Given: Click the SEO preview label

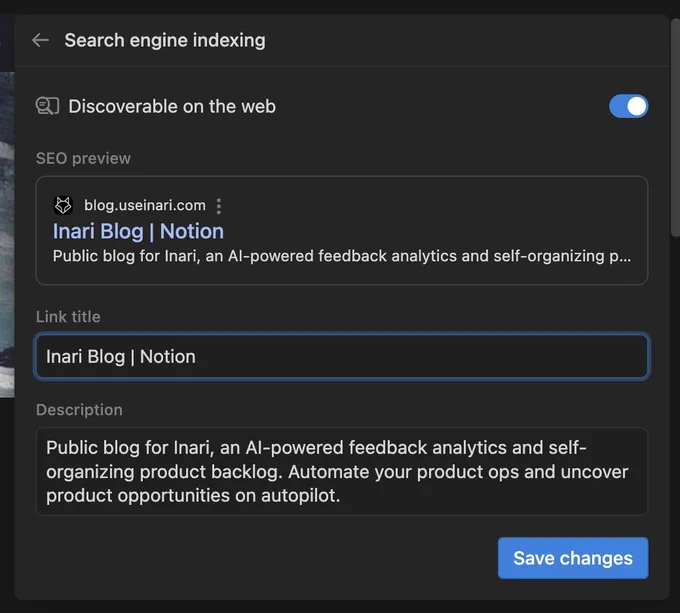Looking at the screenshot, I should click(83, 158).
